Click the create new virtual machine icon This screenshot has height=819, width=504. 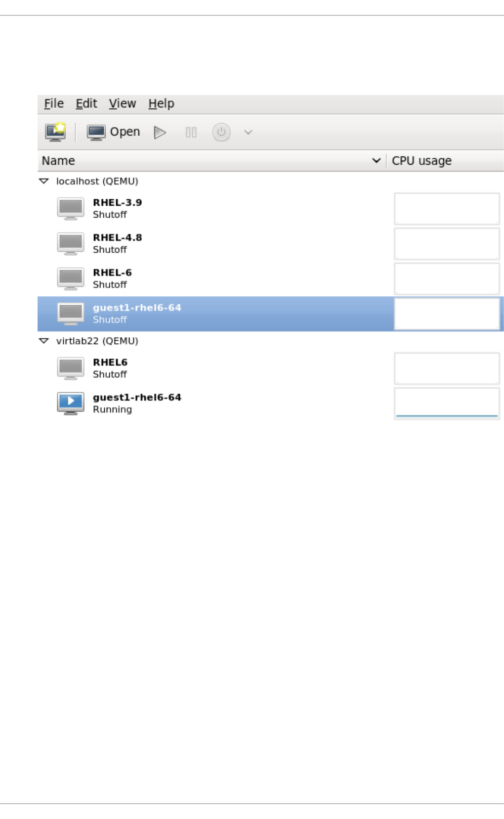coord(55,132)
